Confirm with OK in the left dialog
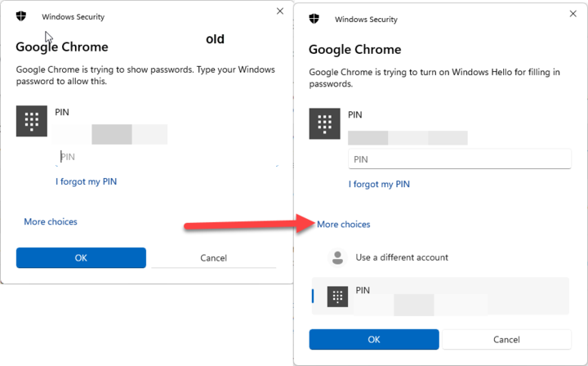 tap(81, 257)
